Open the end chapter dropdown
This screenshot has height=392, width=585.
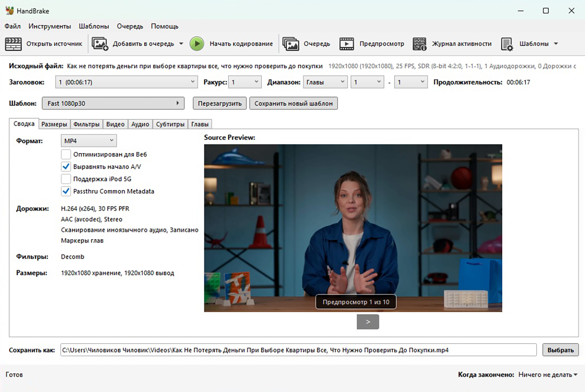(411, 82)
